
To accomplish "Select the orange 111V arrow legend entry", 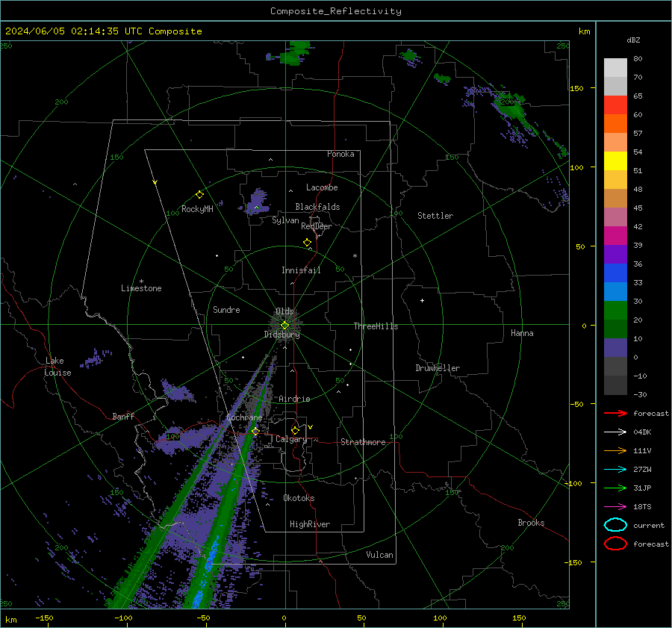I will [x=615, y=450].
